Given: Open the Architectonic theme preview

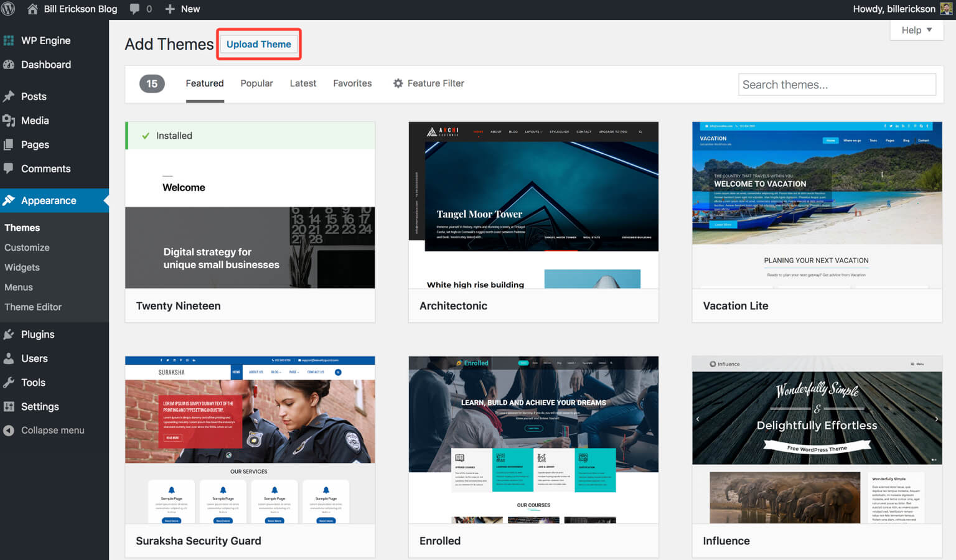Looking at the screenshot, I should [533, 205].
